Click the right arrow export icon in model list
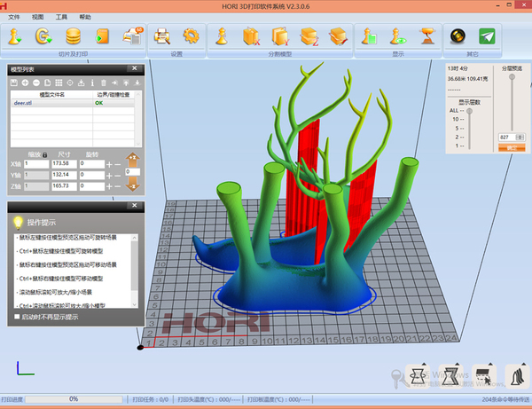Image resolution: width=532 pixels, height=409 pixels. [x=114, y=83]
